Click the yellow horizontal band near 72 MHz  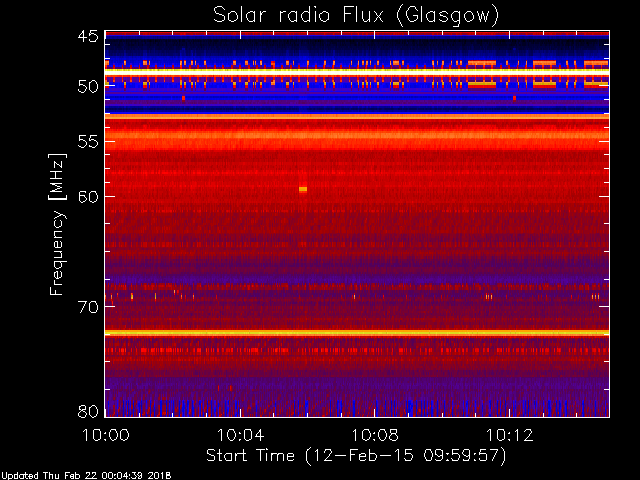[x=357, y=333]
